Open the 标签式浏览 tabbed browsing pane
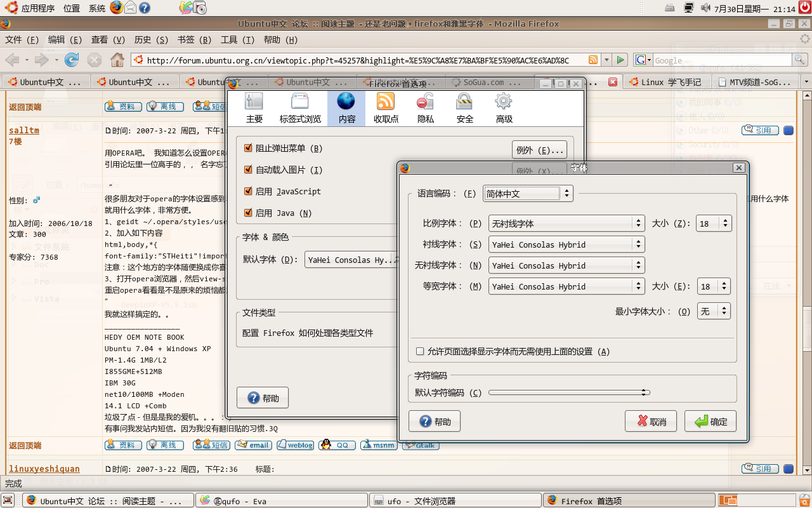The image size is (812, 508). click(x=300, y=108)
